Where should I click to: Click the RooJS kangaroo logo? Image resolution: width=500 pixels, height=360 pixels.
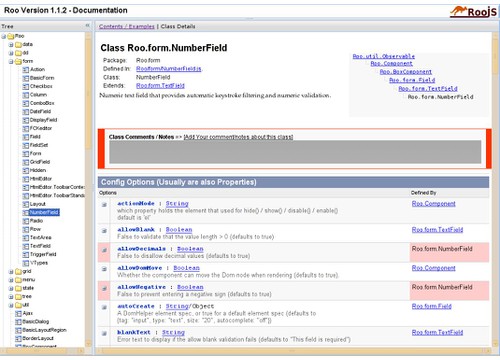[x=473, y=11]
